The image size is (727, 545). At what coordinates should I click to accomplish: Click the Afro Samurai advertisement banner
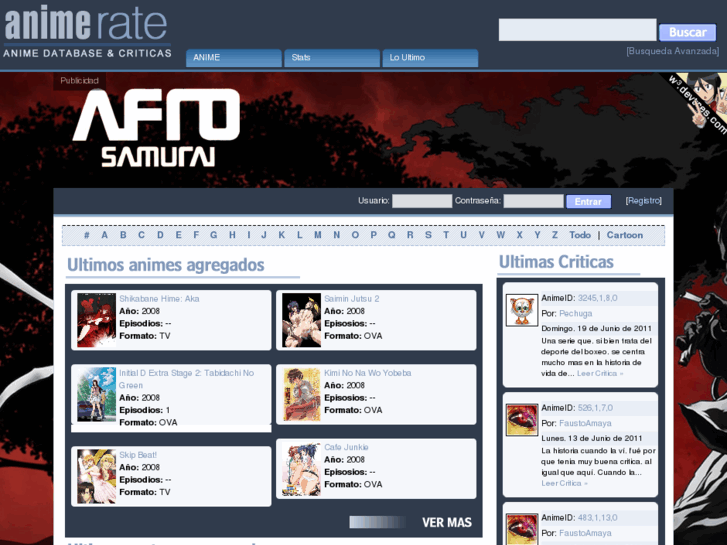(157, 128)
